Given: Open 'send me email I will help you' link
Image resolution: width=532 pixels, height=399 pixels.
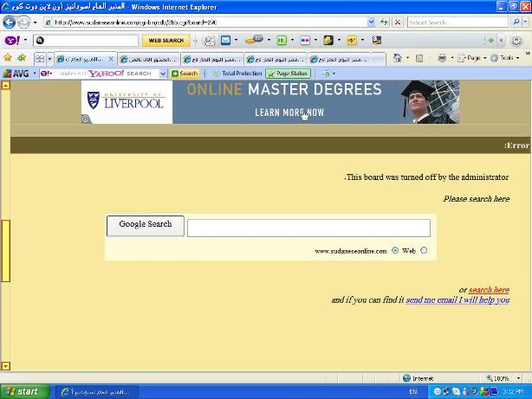Looking at the screenshot, I should point(457,300).
